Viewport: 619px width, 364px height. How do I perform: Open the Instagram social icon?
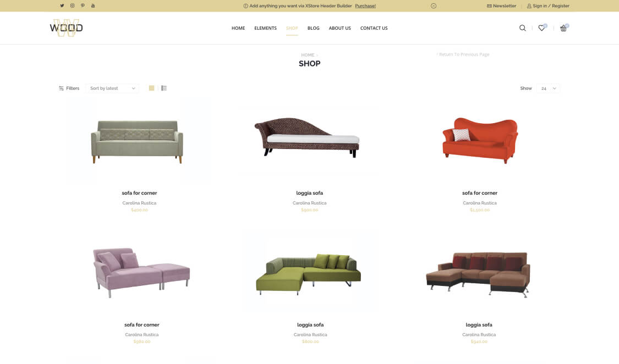pos(72,5)
